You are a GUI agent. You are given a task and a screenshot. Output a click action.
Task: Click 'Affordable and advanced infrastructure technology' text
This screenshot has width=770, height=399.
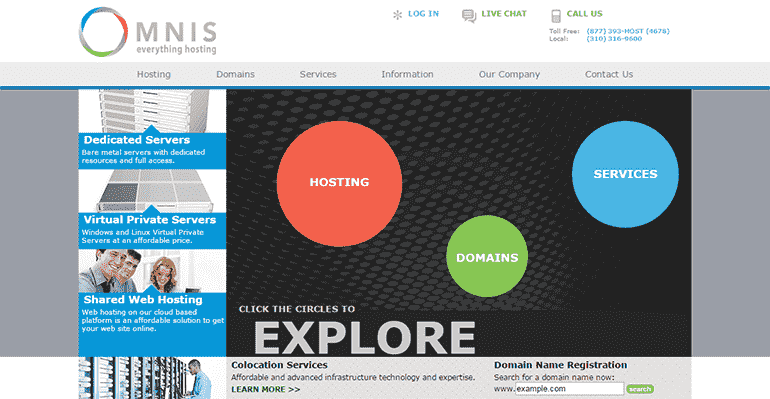pyautogui.click(x=353, y=377)
